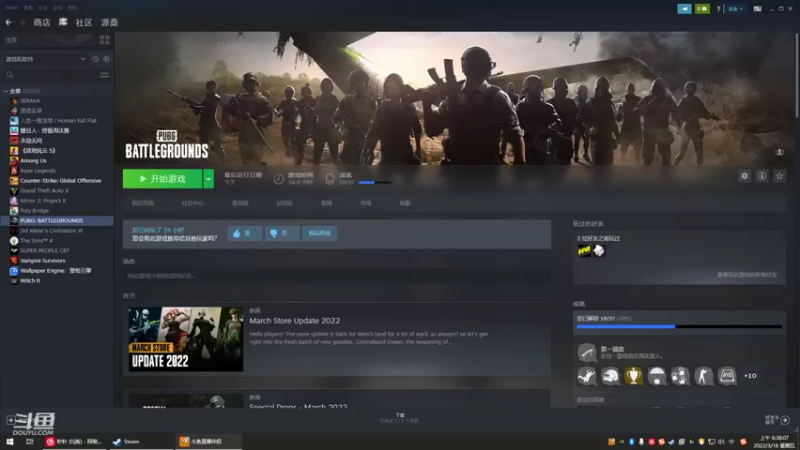
Task: Click helmet achievement icon
Action: [610, 376]
